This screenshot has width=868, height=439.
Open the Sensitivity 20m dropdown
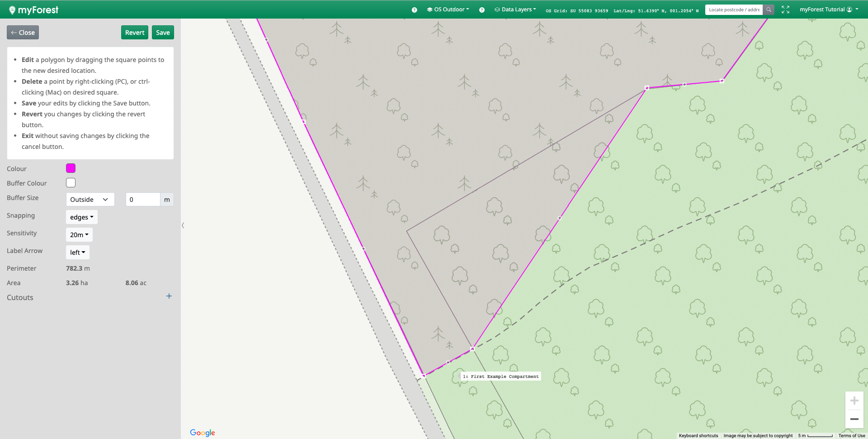tap(79, 235)
